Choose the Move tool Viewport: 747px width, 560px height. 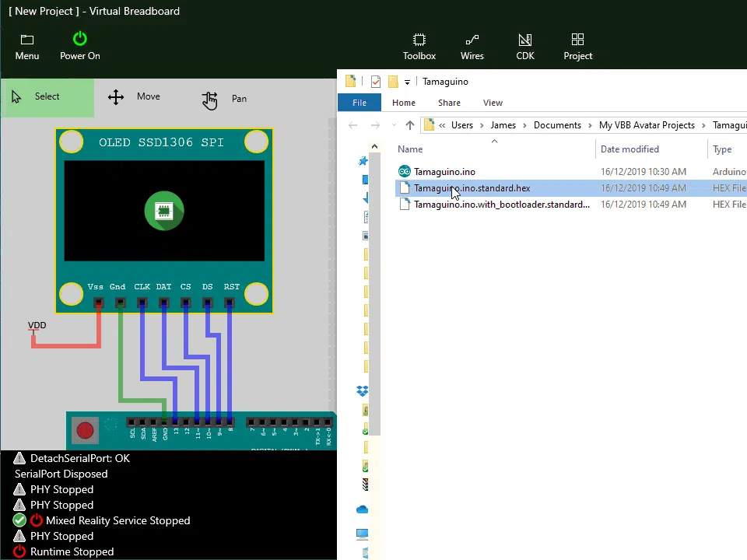(135, 97)
